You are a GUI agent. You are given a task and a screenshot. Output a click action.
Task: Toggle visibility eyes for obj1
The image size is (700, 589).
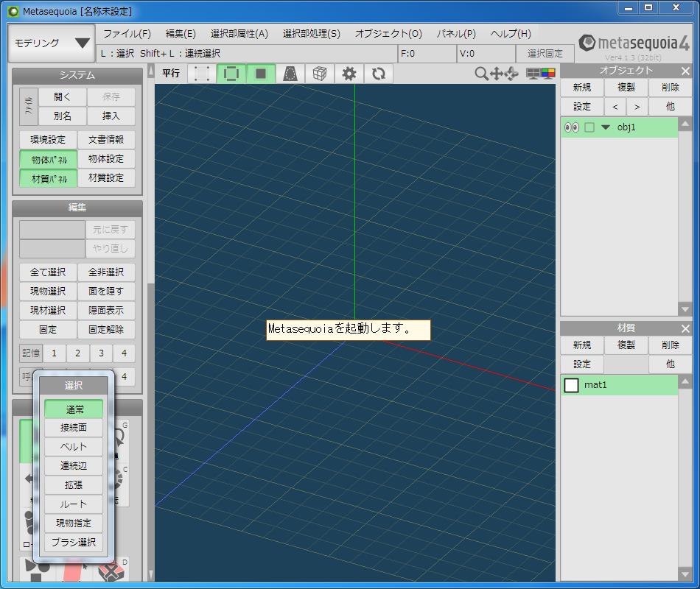point(573,127)
